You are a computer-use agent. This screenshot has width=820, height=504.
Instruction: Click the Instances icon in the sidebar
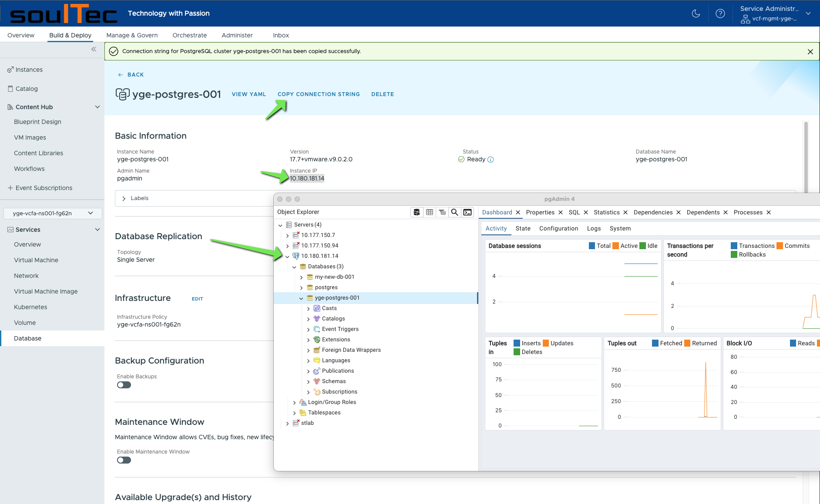[10, 69]
